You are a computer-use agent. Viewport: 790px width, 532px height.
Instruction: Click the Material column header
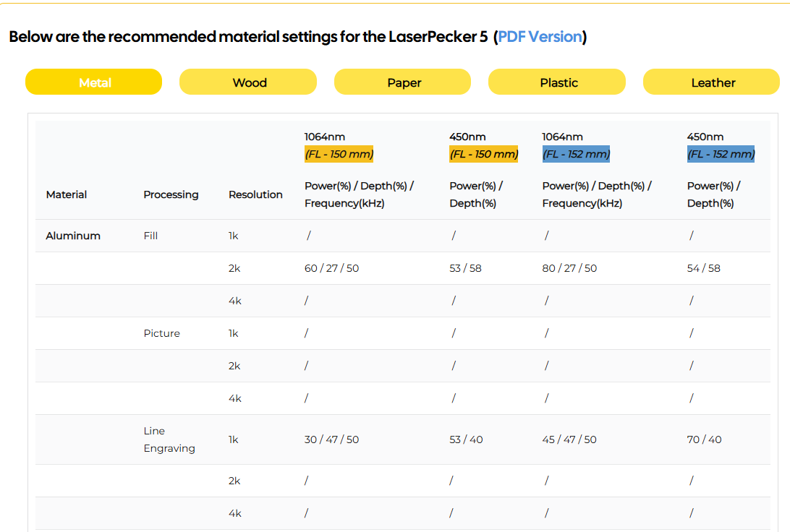coord(67,194)
